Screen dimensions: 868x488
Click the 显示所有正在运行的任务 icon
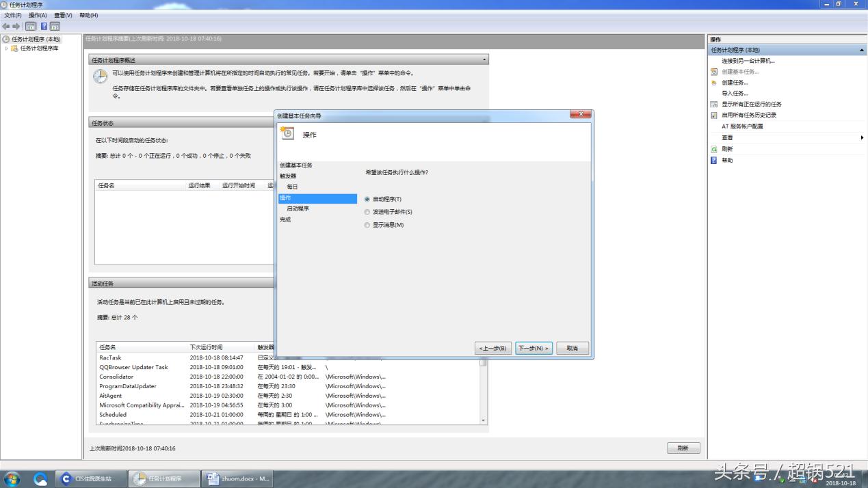(714, 105)
